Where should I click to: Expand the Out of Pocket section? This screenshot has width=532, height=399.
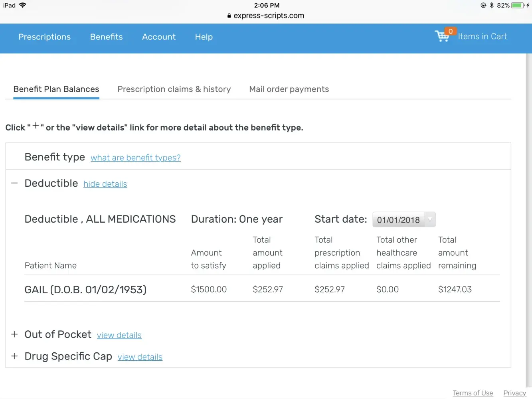[x=14, y=334]
